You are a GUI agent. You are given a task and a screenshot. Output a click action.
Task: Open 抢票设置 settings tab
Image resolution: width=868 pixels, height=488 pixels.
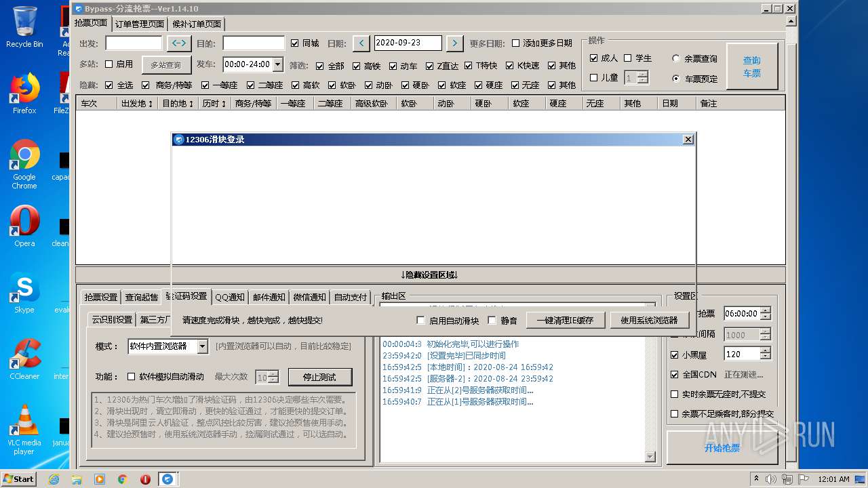tap(101, 297)
